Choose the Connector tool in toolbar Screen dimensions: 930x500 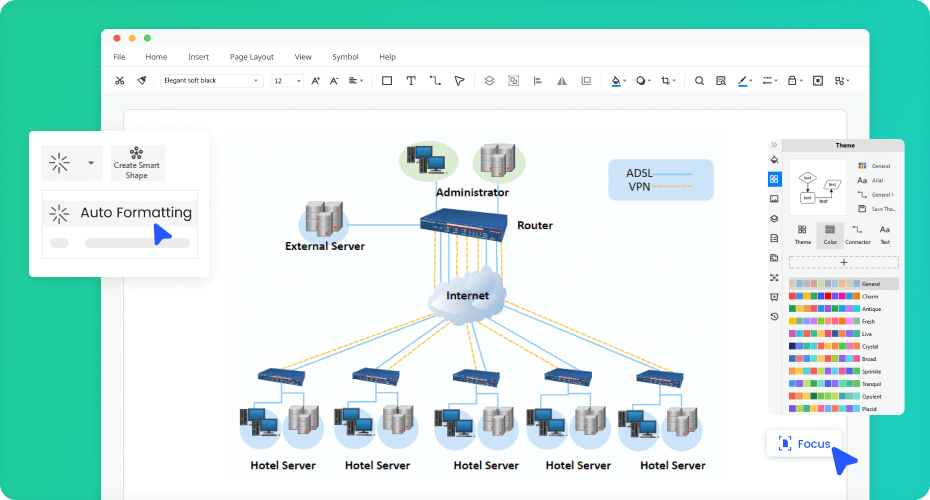tap(435, 81)
